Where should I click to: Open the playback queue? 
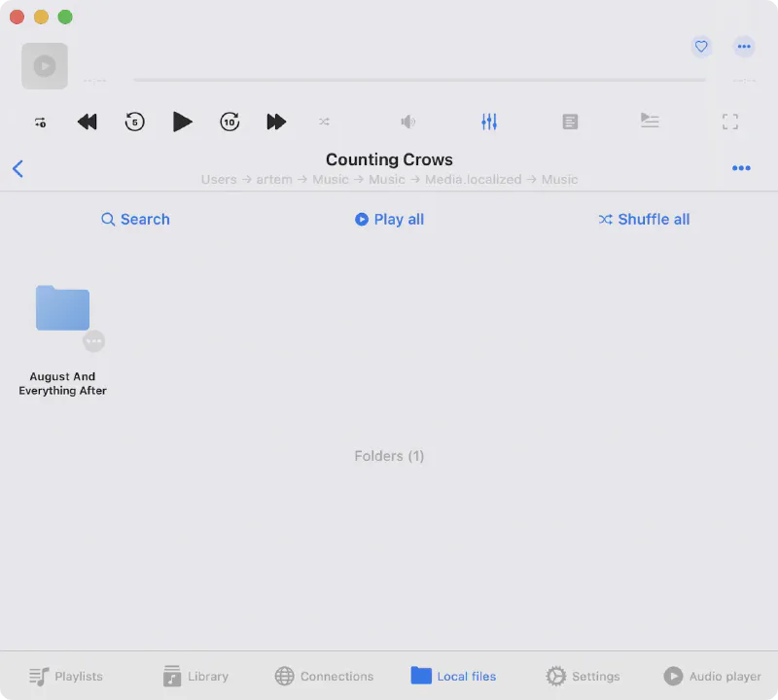650,121
